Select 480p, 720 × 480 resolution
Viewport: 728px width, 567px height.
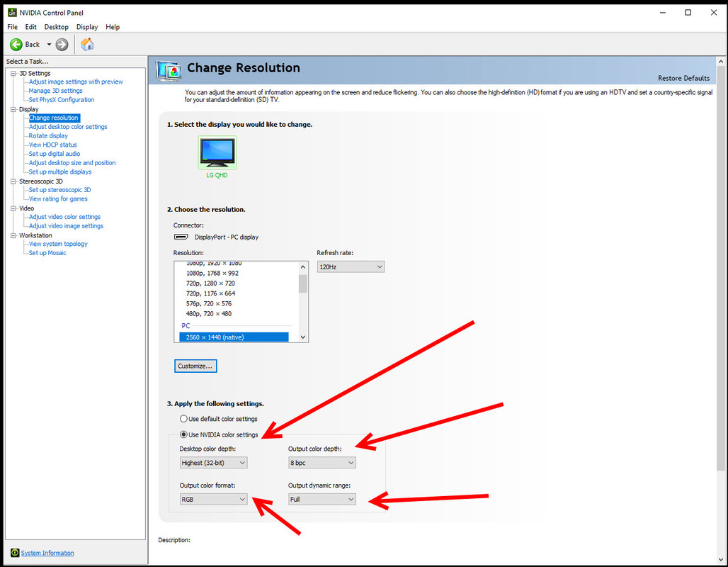(208, 314)
